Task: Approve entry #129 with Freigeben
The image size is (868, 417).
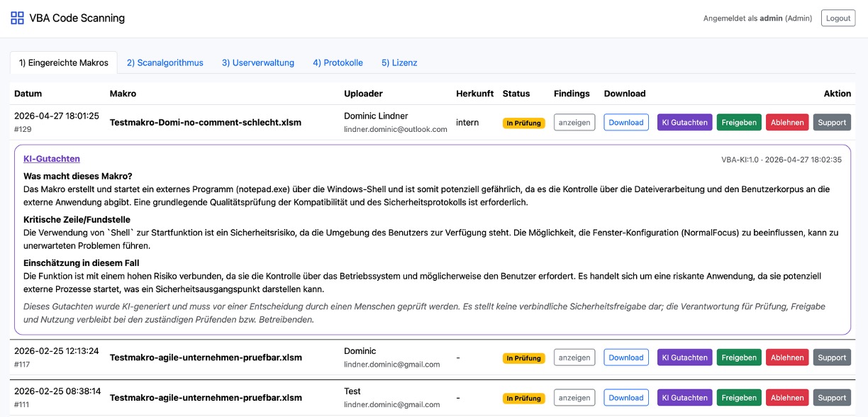Action: click(738, 123)
